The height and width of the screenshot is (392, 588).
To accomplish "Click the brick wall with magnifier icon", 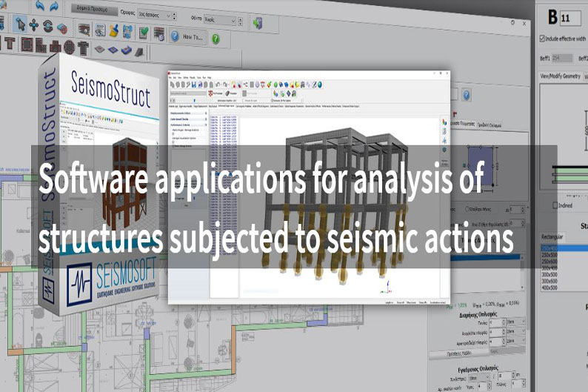I will click(84, 30).
